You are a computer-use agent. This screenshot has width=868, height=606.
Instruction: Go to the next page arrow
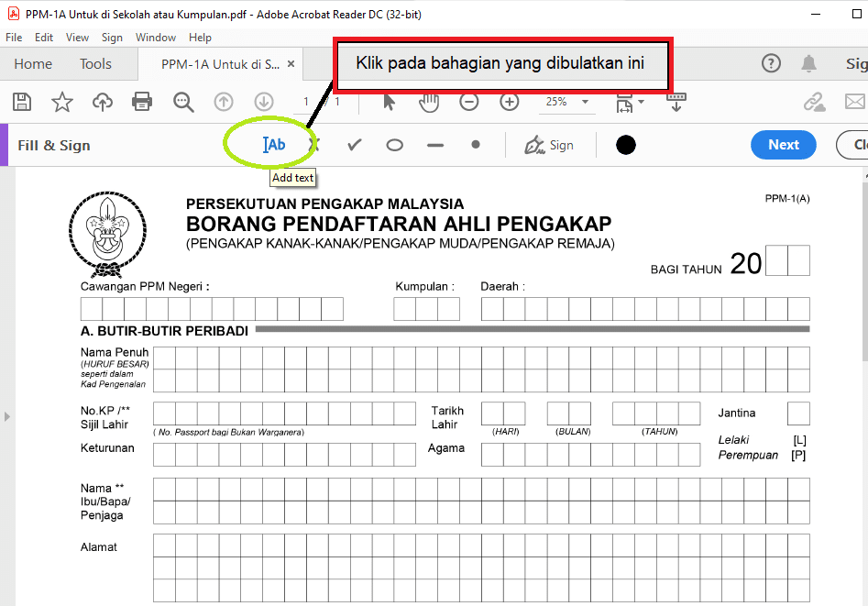pyautogui.click(x=264, y=102)
